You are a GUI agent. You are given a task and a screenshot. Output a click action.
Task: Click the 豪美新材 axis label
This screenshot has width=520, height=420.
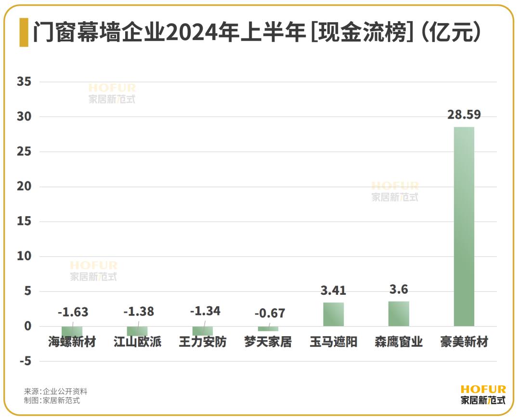[x=464, y=341]
